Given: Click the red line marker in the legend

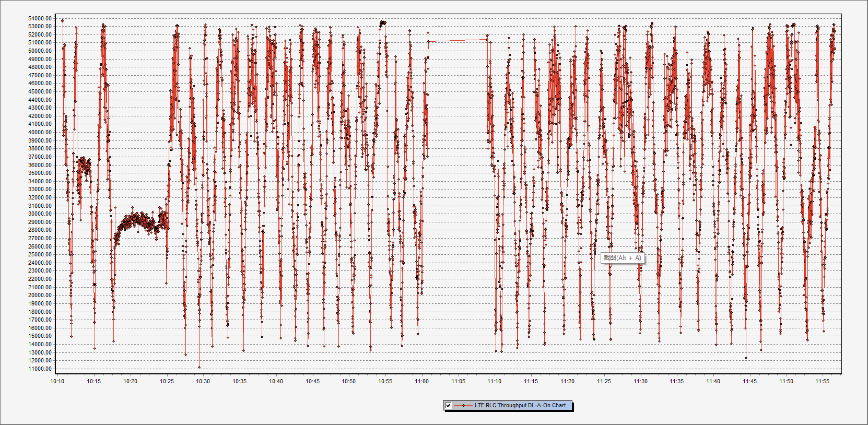Looking at the screenshot, I should (463, 405).
